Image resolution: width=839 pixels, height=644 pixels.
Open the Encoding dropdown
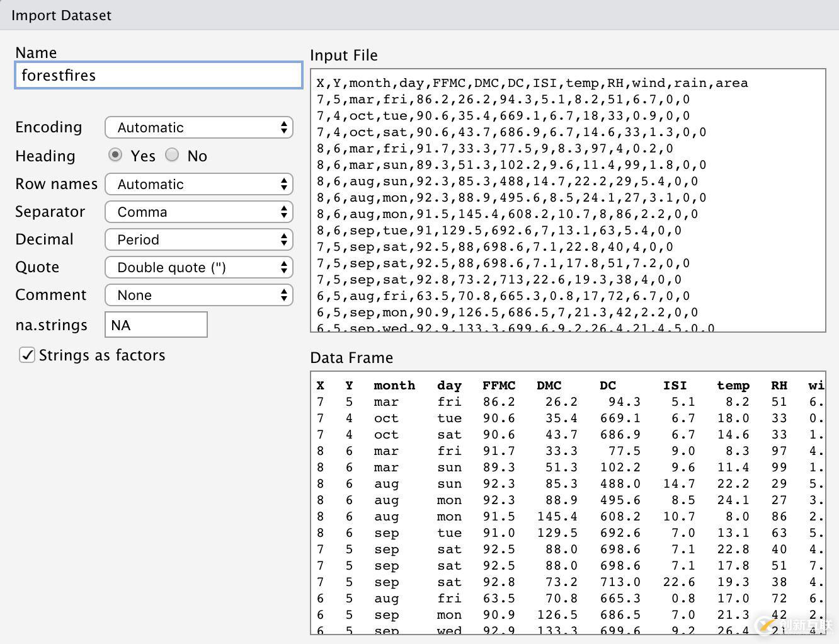pos(198,128)
